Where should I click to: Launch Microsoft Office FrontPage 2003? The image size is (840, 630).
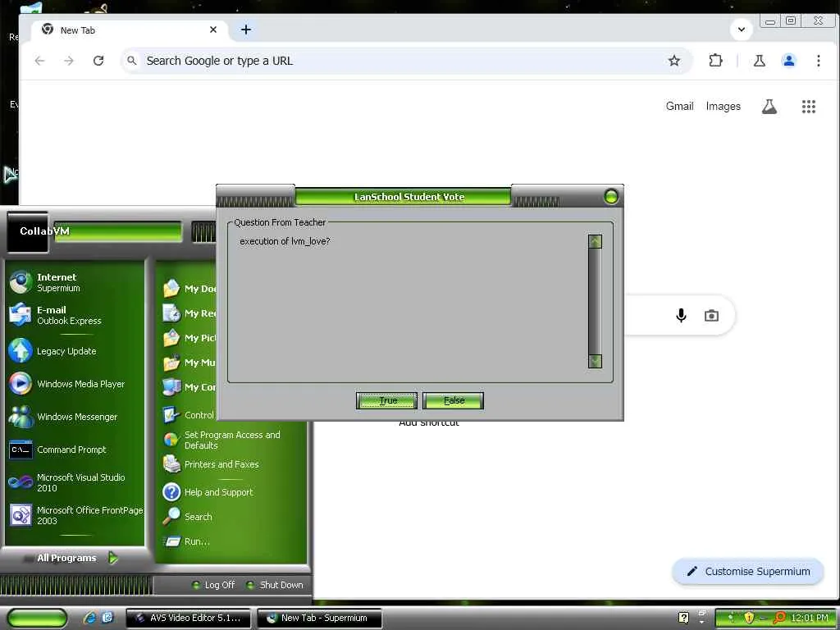[x=76, y=515]
